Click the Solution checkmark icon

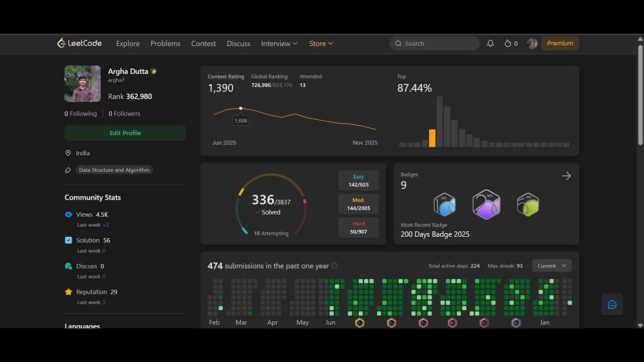click(68, 240)
